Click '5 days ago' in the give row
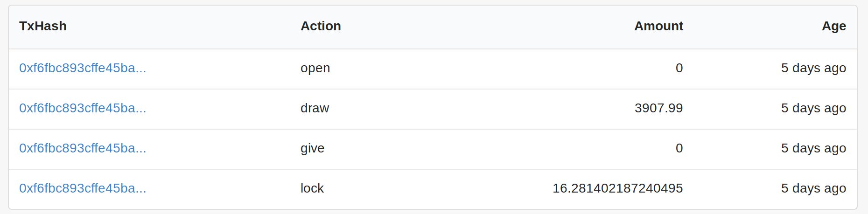 tap(813, 148)
